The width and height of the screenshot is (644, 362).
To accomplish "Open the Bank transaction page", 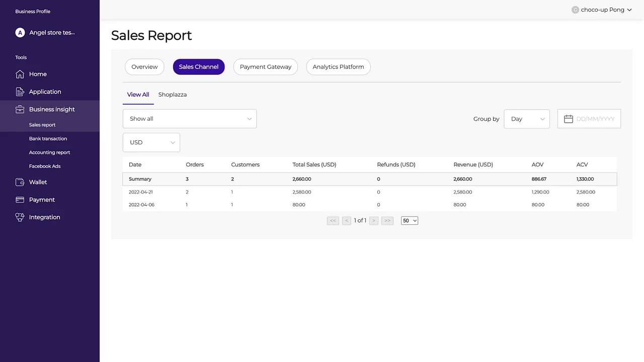I will [48, 138].
